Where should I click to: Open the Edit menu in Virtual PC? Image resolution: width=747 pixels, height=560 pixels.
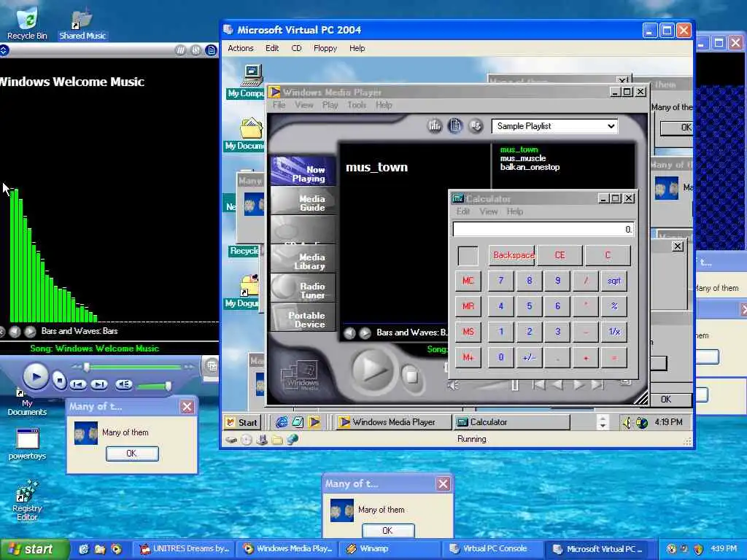pos(272,48)
